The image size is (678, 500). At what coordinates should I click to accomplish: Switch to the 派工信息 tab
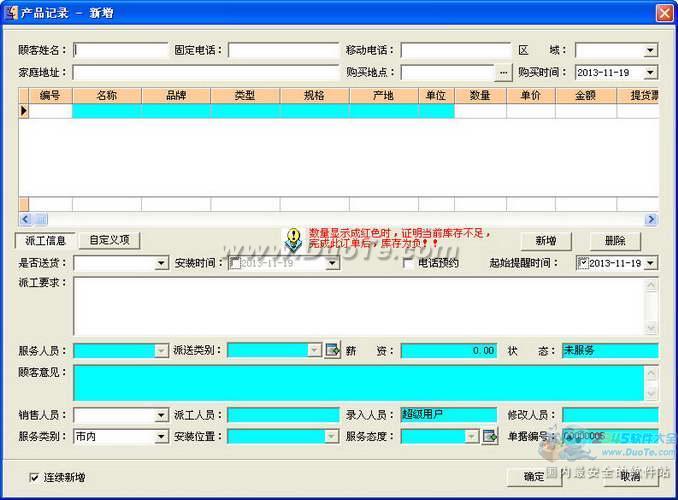pyautogui.click(x=45, y=240)
